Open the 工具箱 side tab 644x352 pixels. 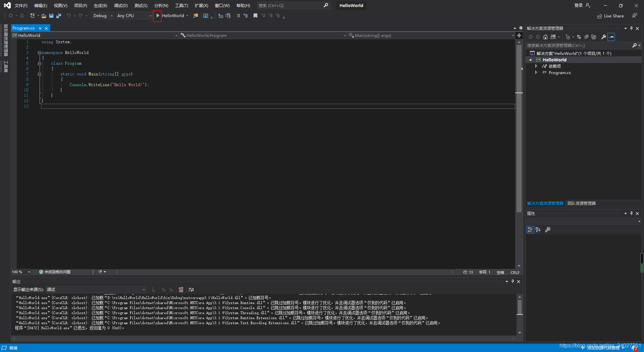tap(6, 66)
